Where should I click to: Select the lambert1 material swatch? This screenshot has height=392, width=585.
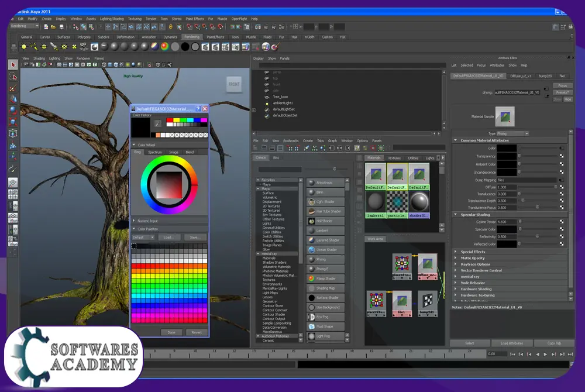pos(376,205)
